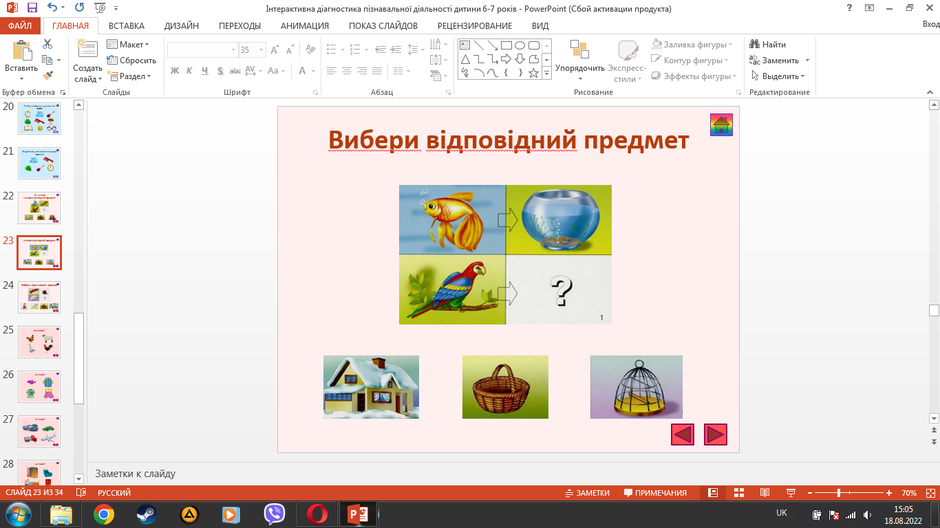940x528 pixels.
Task: Clear all formatting icon
Action: tap(311, 50)
